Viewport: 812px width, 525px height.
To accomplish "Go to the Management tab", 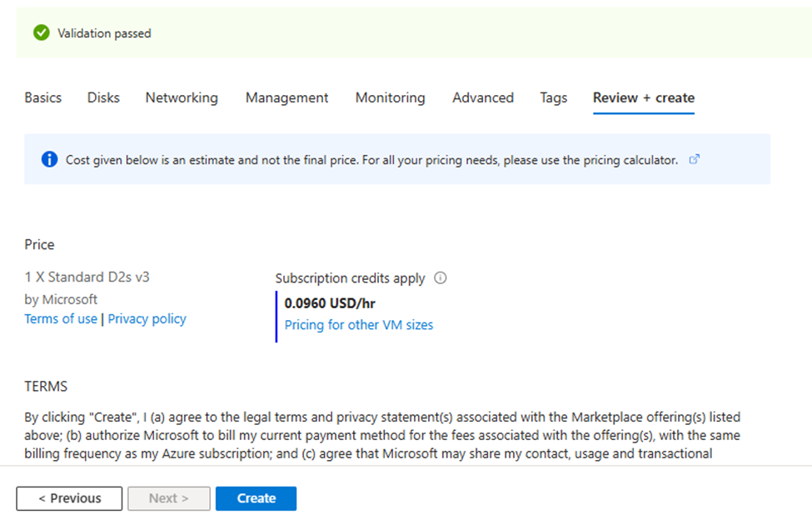I will pos(286,97).
